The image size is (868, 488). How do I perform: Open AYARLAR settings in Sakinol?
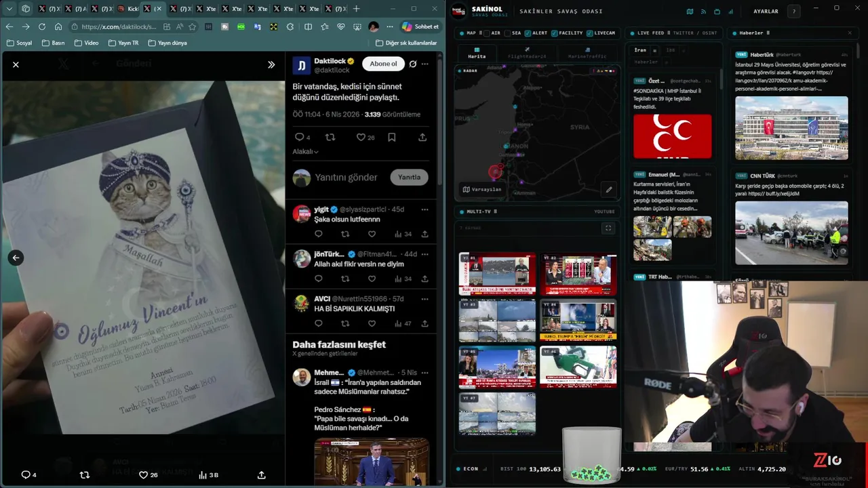coord(766,12)
